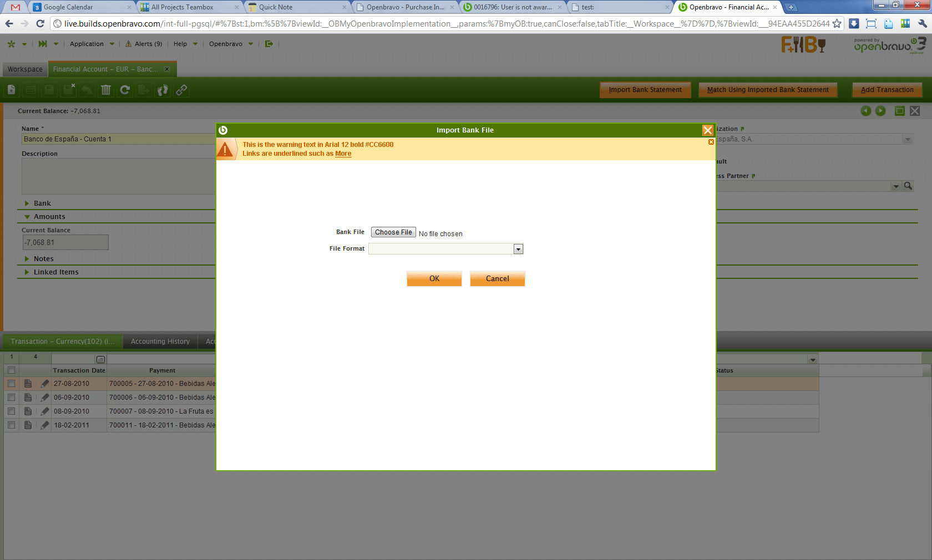Viewport: 932px width, 560px height.
Task: Click the Save floppy disk icon
Action: click(49, 90)
